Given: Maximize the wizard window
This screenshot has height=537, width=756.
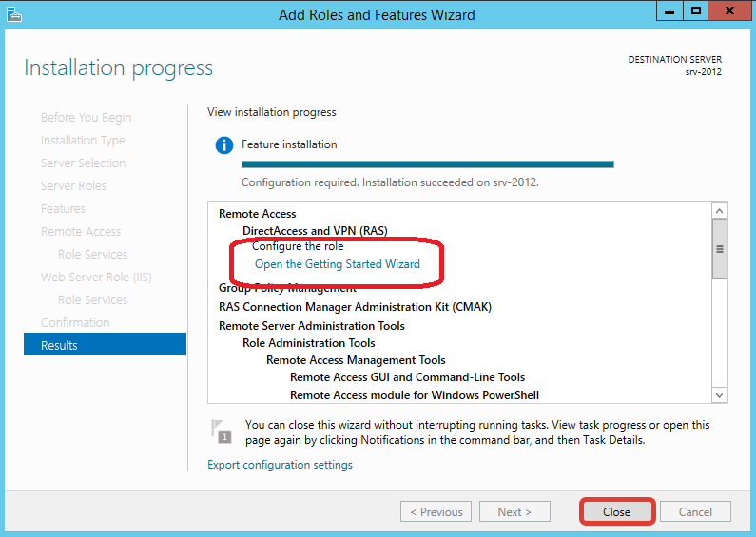Looking at the screenshot, I should coord(696,11).
